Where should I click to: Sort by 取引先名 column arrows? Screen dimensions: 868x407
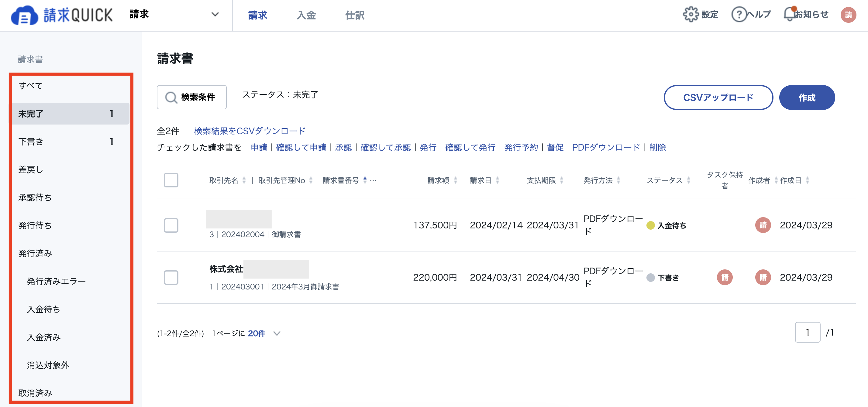(x=244, y=180)
